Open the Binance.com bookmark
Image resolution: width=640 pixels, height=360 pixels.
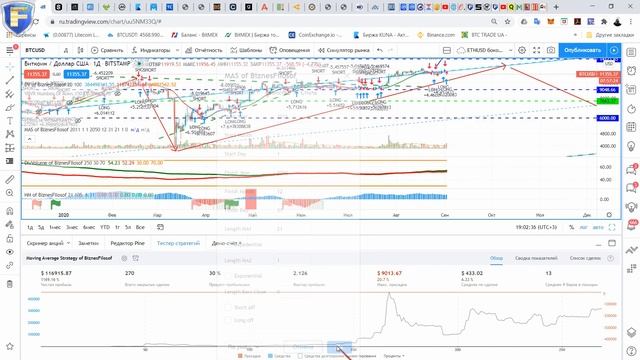click(436, 35)
